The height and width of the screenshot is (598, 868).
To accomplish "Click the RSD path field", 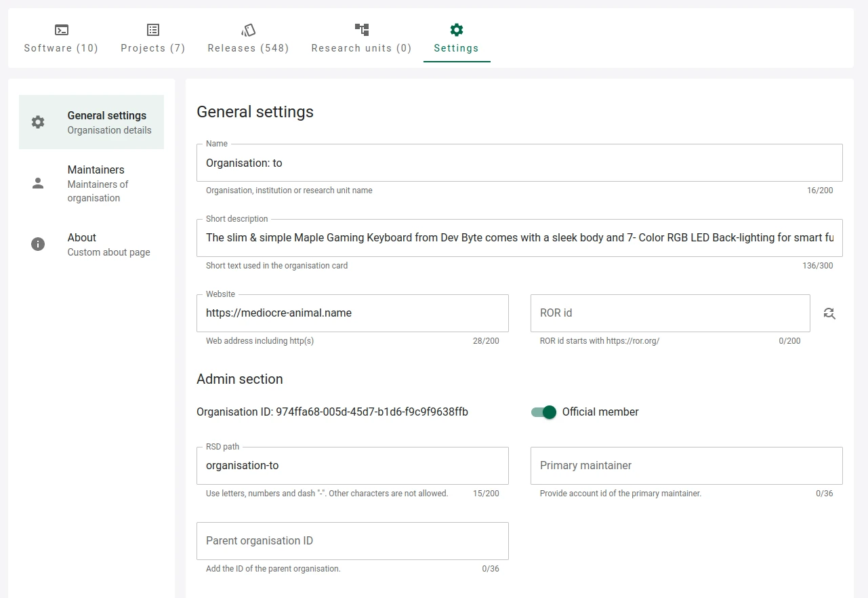I will pyautogui.click(x=352, y=466).
